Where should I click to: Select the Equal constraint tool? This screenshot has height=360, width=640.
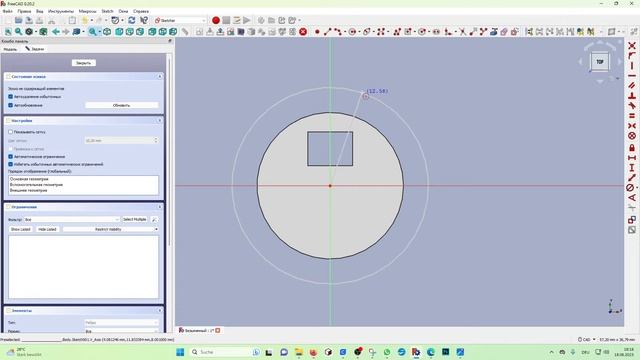point(632,116)
